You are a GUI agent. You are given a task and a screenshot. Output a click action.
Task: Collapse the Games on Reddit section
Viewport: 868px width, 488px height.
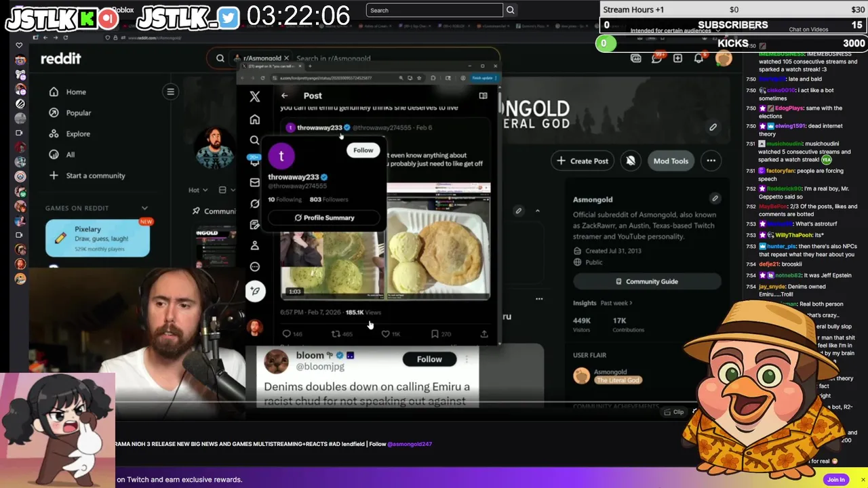point(144,208)
